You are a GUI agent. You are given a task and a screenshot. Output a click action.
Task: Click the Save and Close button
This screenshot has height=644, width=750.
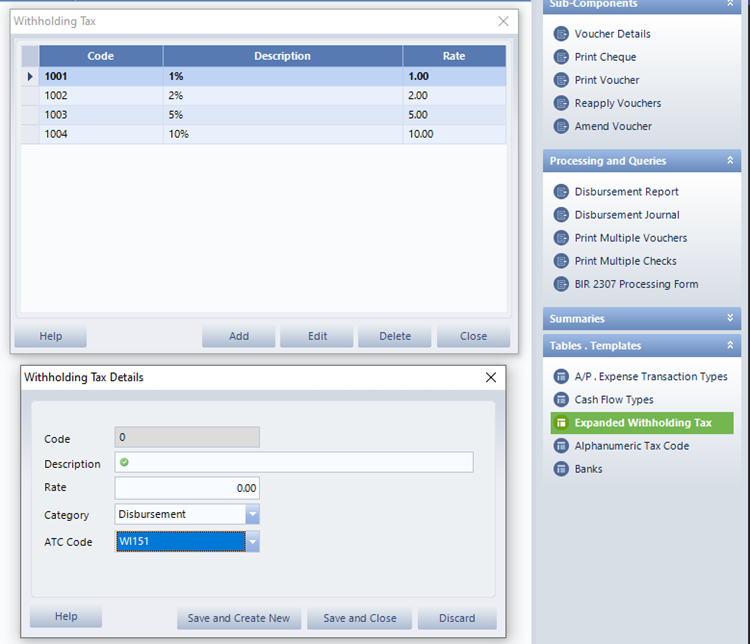359,618
